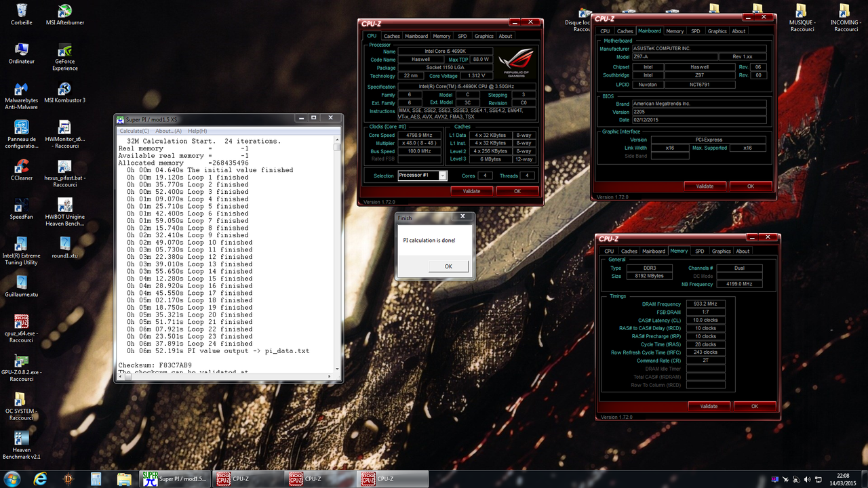Image resolution: width=868 pixels, height=488 pixels.
Task: Open Panneau de configuration shortcut
Action: [21, 135]
